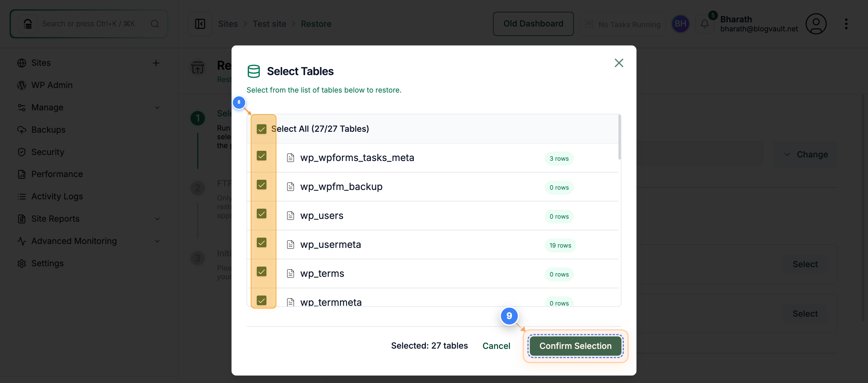
Task: Open Security via the shield icon
Action: (x=22, y=152)
